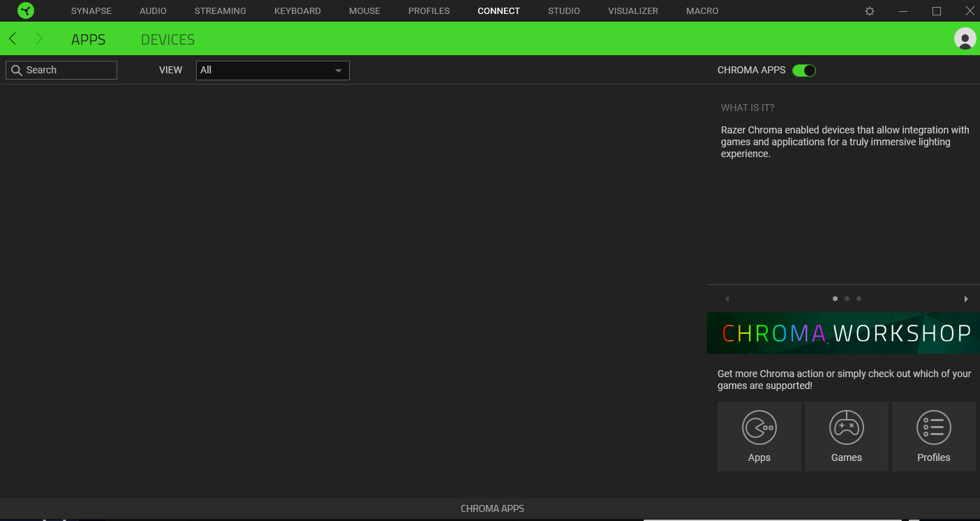Select the Apps sub-tab

pos(89,40)
